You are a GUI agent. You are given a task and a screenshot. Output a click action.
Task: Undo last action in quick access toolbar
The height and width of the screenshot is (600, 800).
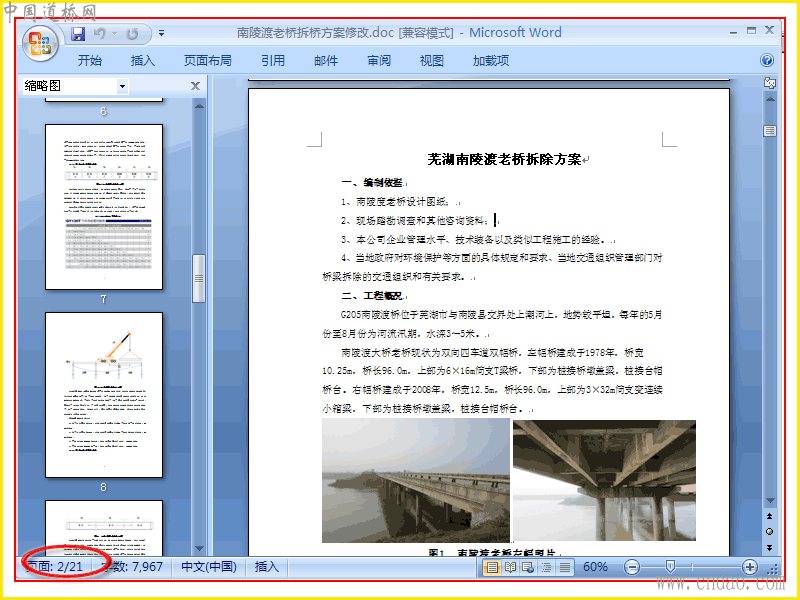[x=100, y=34]
